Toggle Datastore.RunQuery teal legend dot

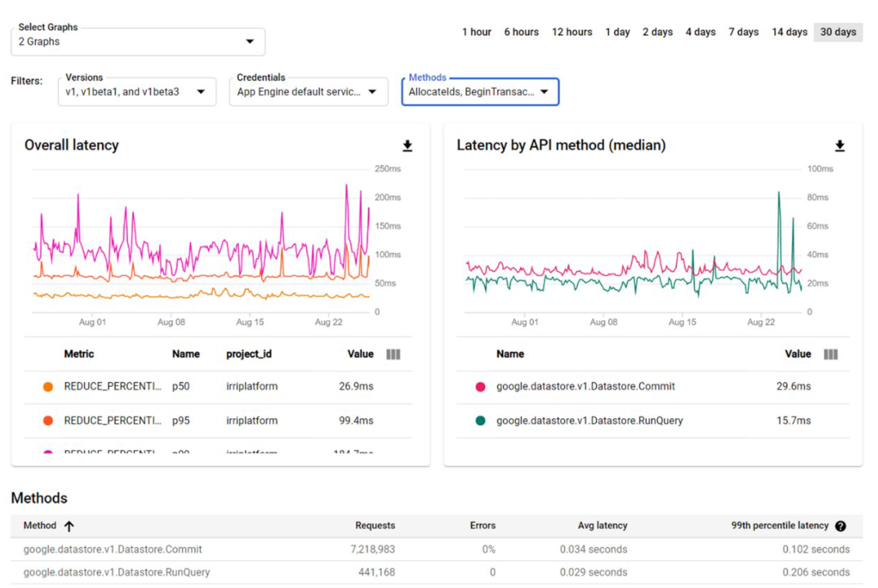click(480, 421)
